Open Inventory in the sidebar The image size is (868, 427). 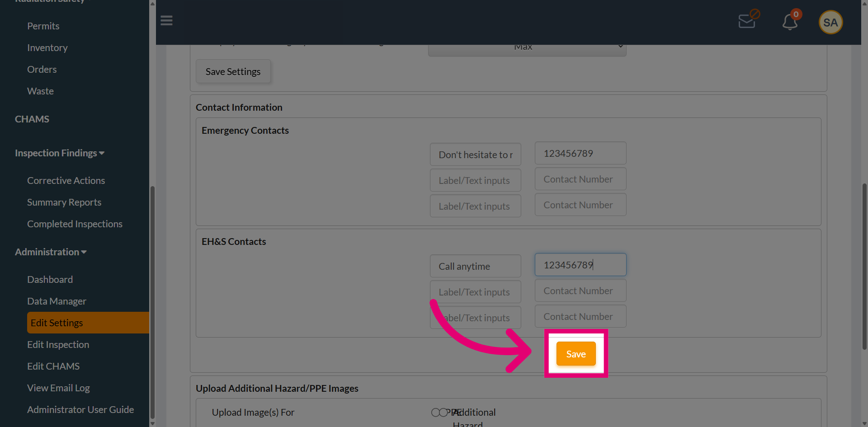pos(47,48)
